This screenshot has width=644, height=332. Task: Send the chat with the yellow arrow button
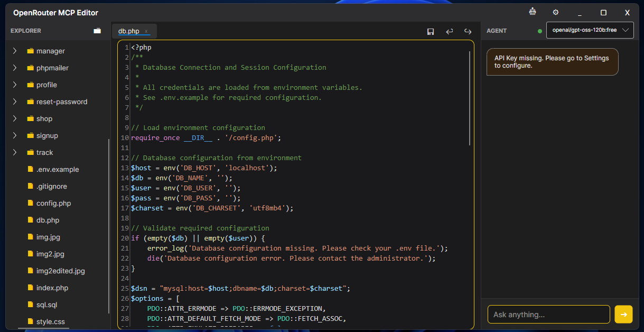coord(623,314)
